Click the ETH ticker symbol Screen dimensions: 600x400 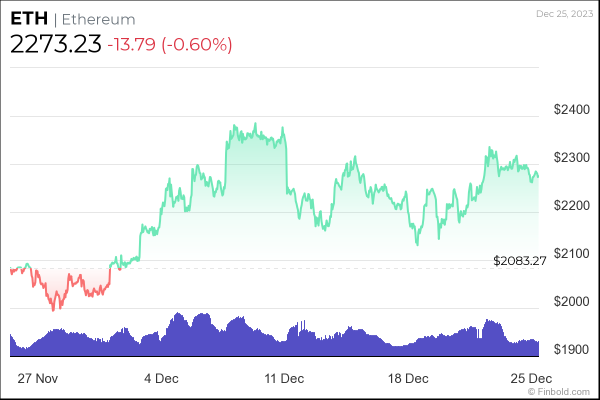click(27, 19)
